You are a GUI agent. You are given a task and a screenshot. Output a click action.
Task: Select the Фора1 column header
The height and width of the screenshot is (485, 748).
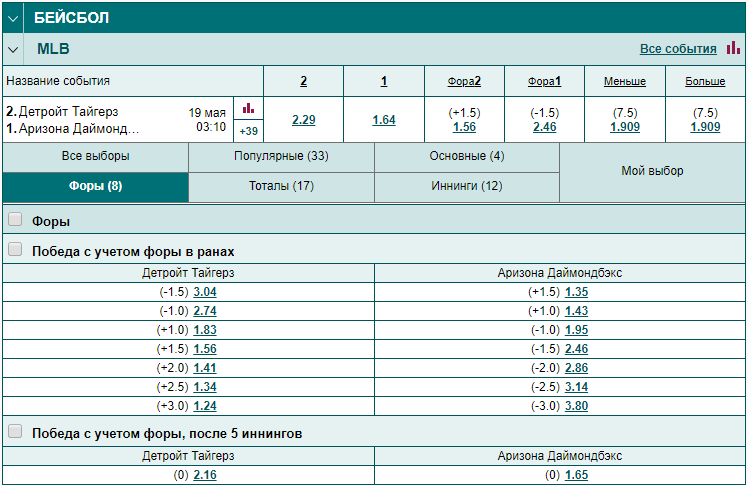click(544, 81)
